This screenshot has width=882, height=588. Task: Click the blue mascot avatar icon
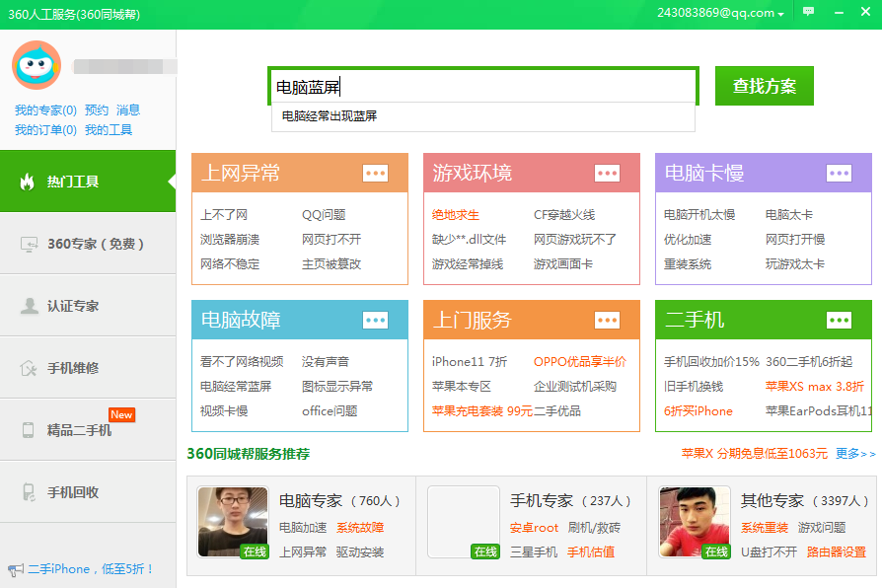tap(37, 65)
